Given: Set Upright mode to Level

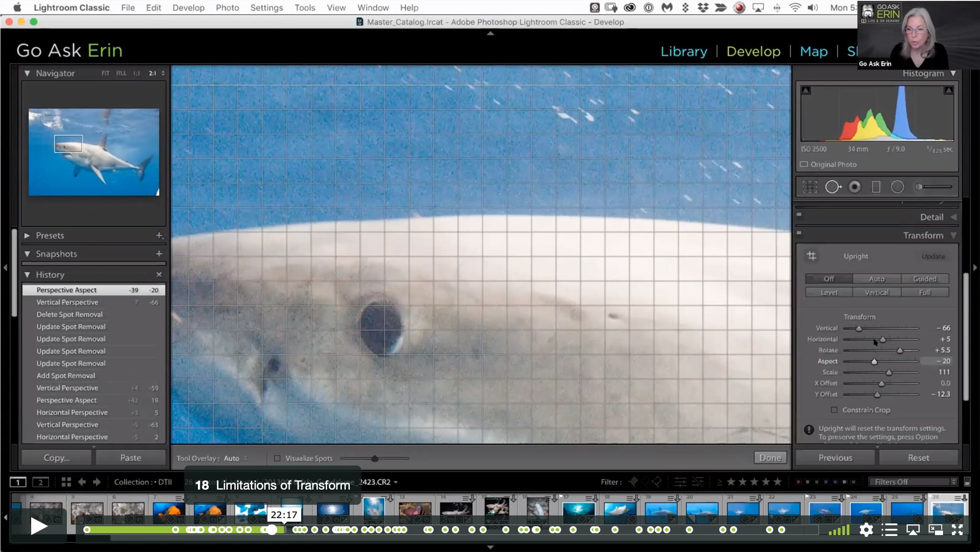Looking at the screenshot, I should (829, 292).
